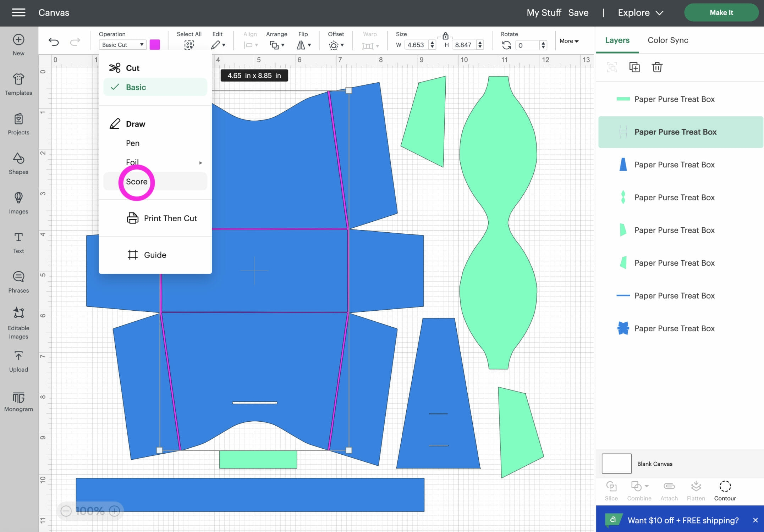Select Score from the operation menu
This screenshot has height=532, width=764.
click(x=137, y=181)
